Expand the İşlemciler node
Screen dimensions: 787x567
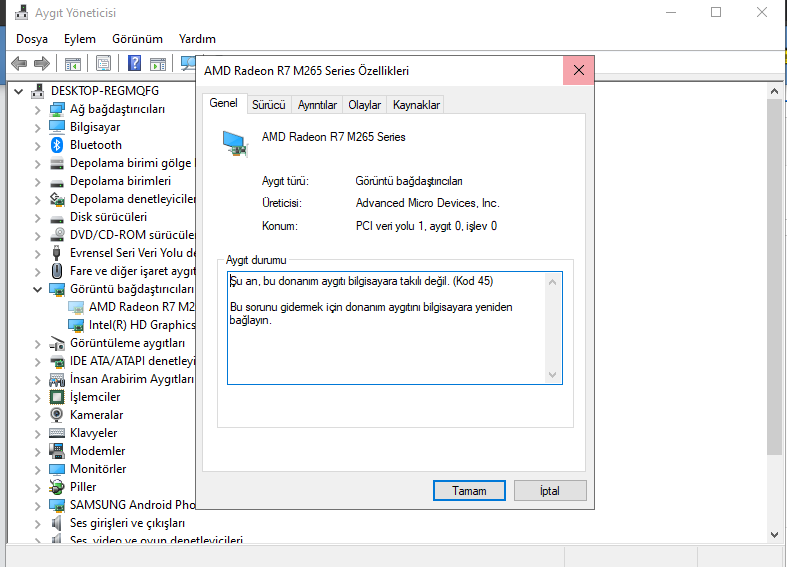pyautogui.click(x=37, y=397)
